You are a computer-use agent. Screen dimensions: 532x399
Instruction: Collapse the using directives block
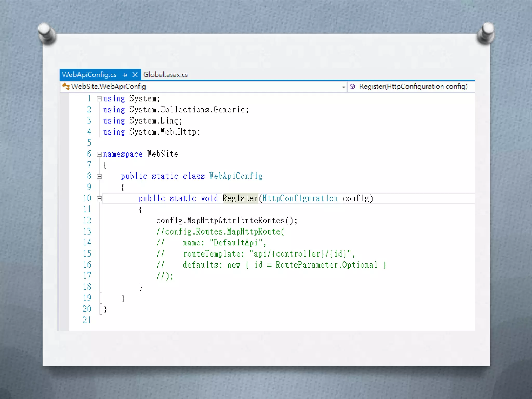pos(99,99)
